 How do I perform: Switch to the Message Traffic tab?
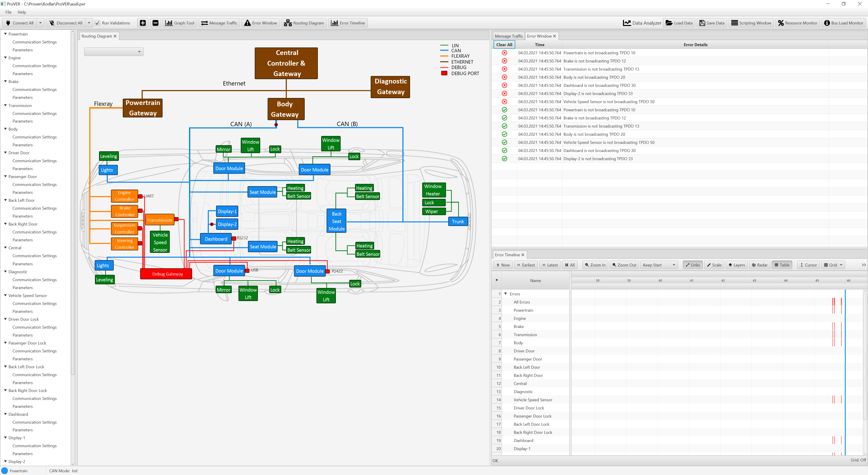pos(508,36)
